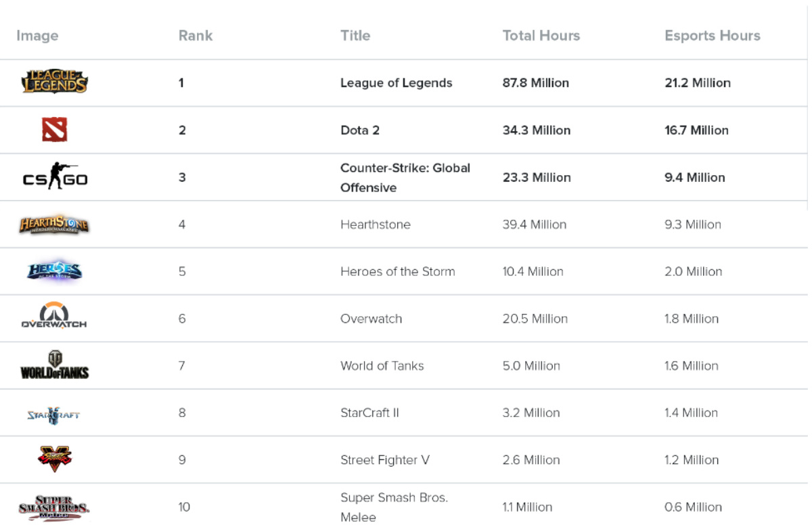Open Counter-Strike: Global Offensive title
This screenshot has width=812, height=529.
(x=405, y=177)
